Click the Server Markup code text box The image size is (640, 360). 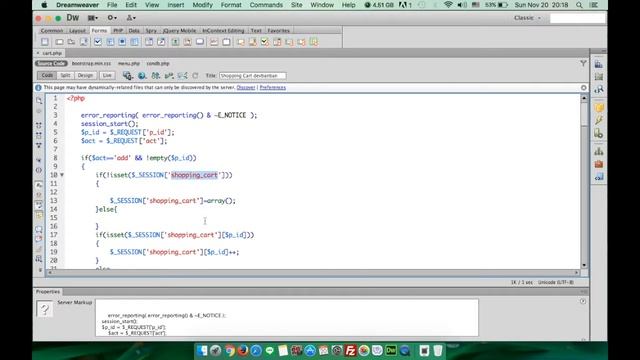[287, 318]
